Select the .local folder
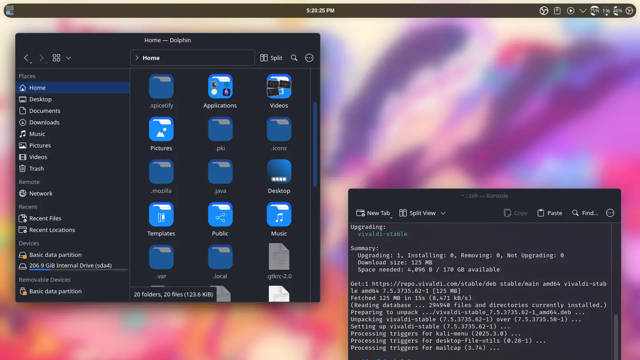This screenshot has width=640, height=360. 220,262
